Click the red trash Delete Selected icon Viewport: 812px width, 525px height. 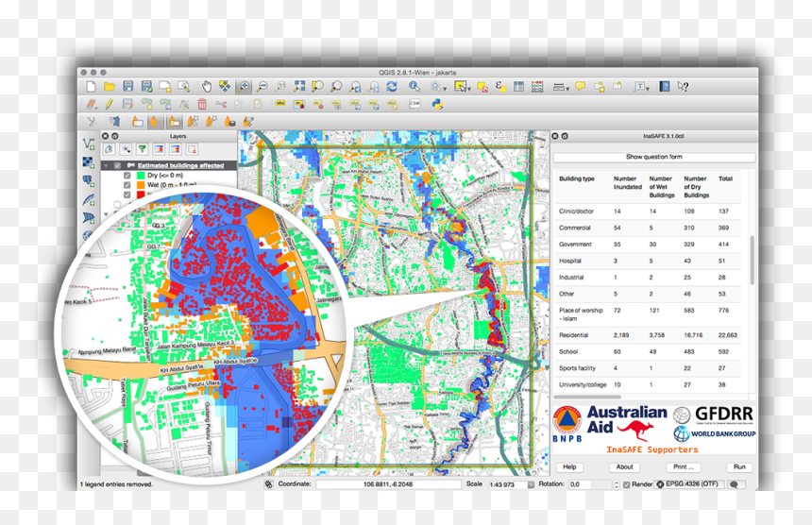pos(202,105)
